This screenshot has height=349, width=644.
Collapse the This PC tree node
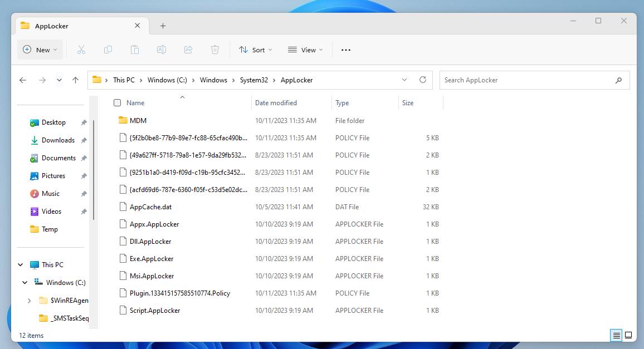pyautogui.click(x=21, y=265)
